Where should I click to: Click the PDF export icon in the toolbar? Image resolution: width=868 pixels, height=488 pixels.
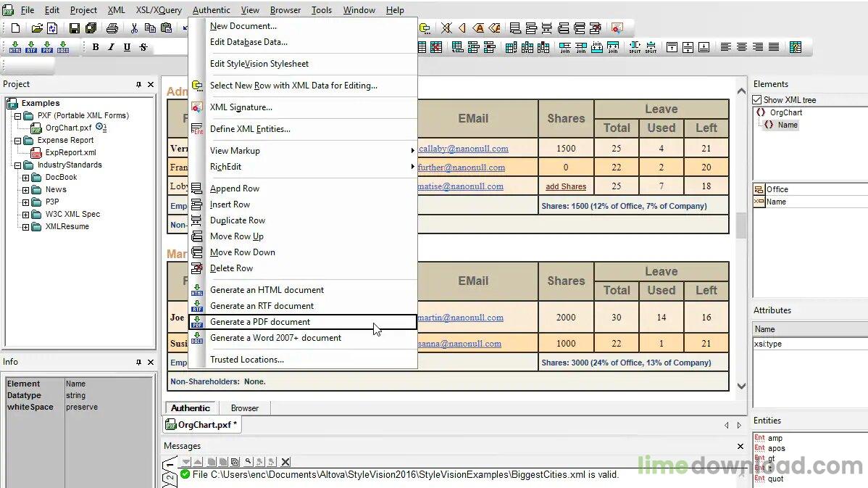(x=47, y=47)
